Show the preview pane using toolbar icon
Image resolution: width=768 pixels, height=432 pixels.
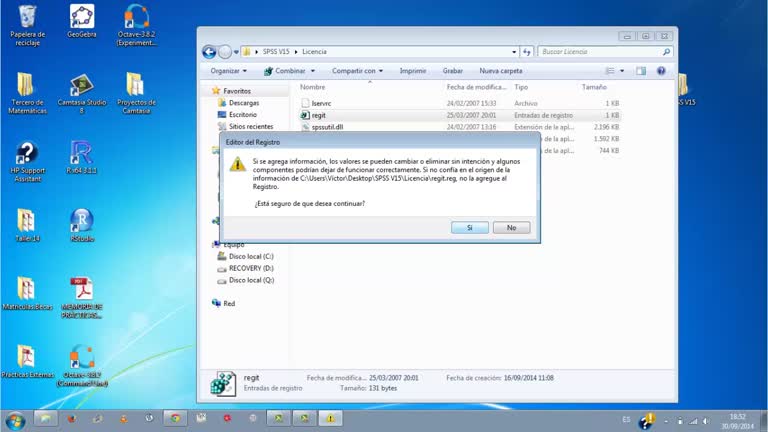point(641,71)
